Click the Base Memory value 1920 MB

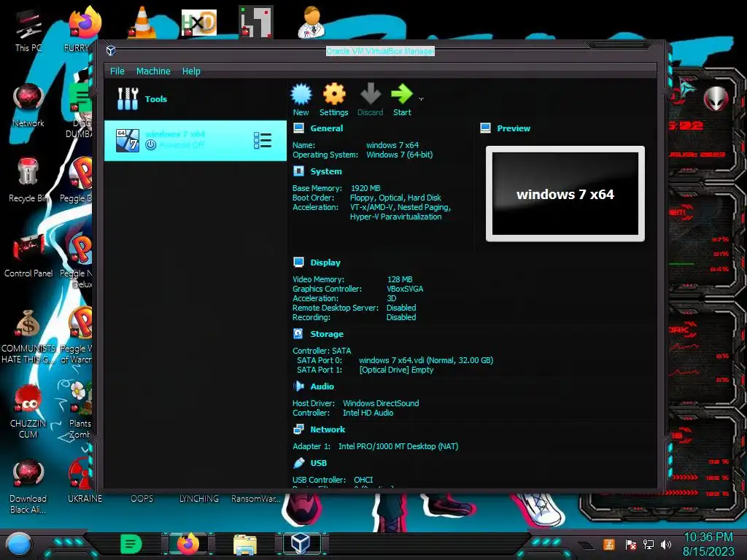(365, 188)
